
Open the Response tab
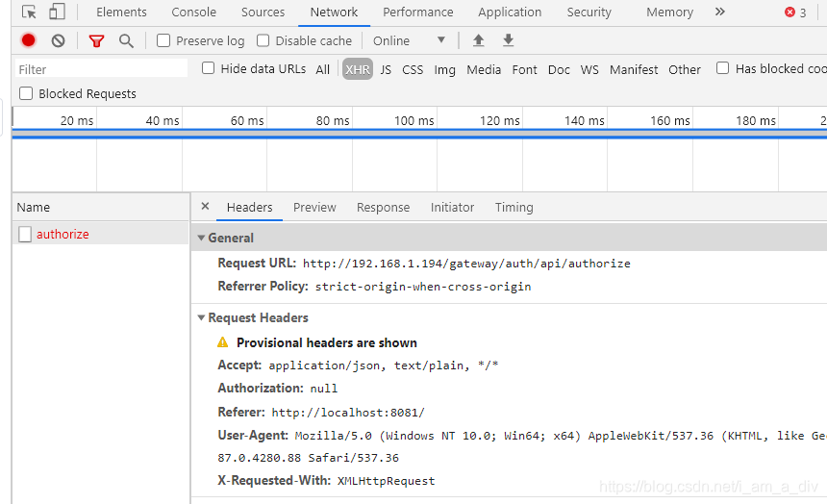pyautogui.click(x=383, y=207)
